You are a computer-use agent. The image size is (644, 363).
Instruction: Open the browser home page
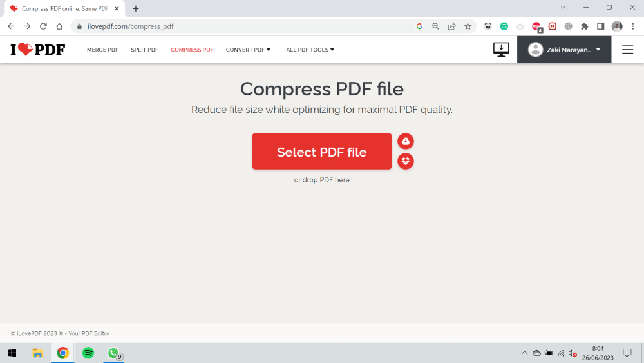[x=59, y=26]
